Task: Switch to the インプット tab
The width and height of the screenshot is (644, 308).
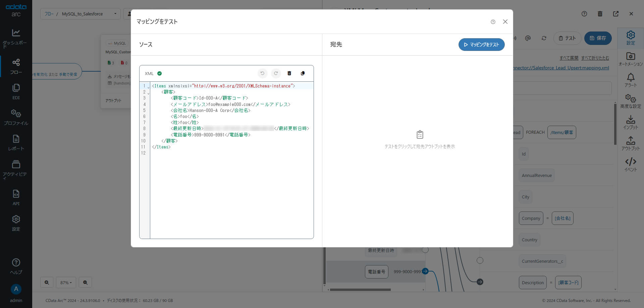Action: coord(631,123)
